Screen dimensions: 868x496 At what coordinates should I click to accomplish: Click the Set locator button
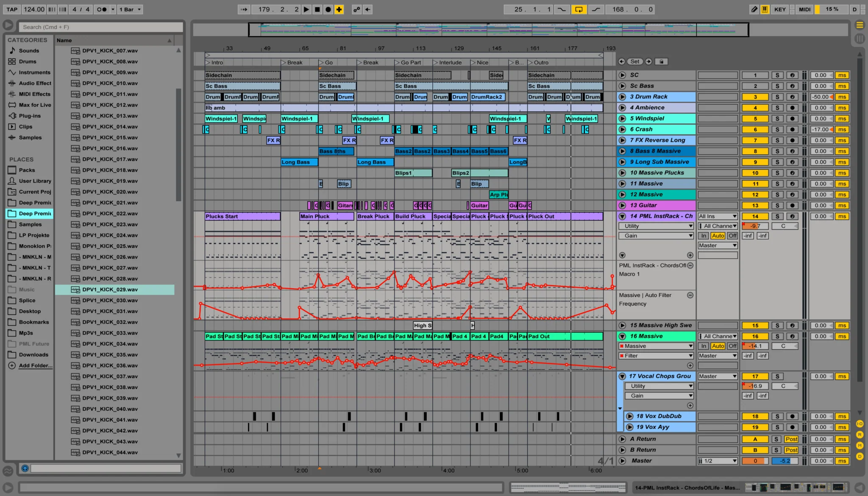(635, 61)
